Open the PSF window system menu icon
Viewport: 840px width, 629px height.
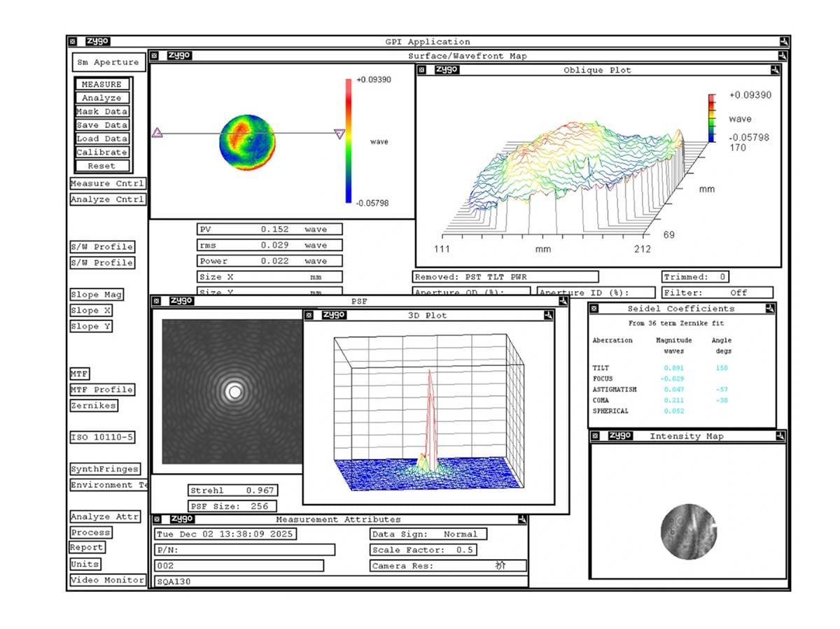156,302
